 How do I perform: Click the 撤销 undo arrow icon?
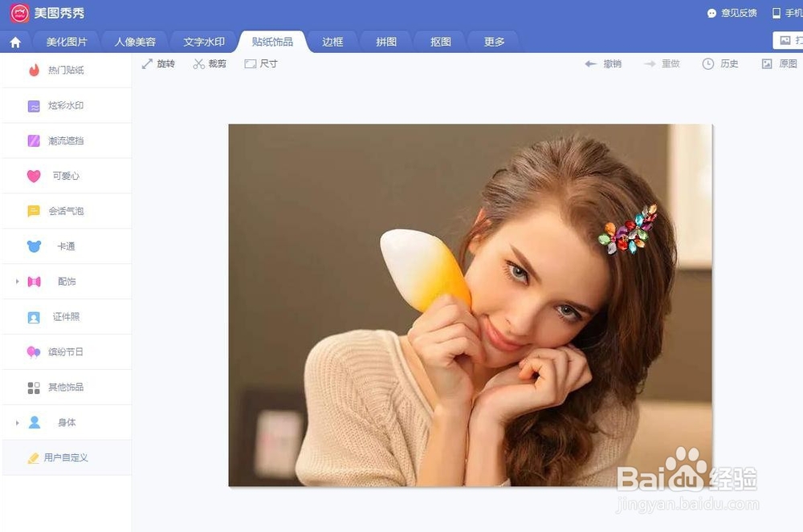(590, 64)
